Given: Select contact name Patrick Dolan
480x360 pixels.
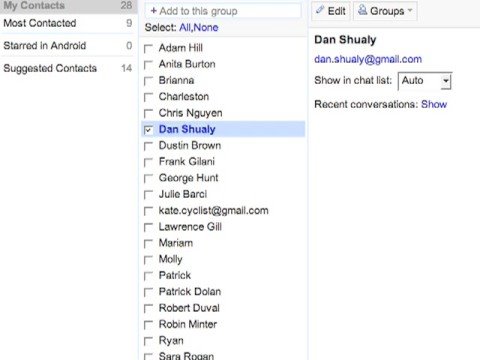Looking at the screenshot, I should tap(190, 292).
